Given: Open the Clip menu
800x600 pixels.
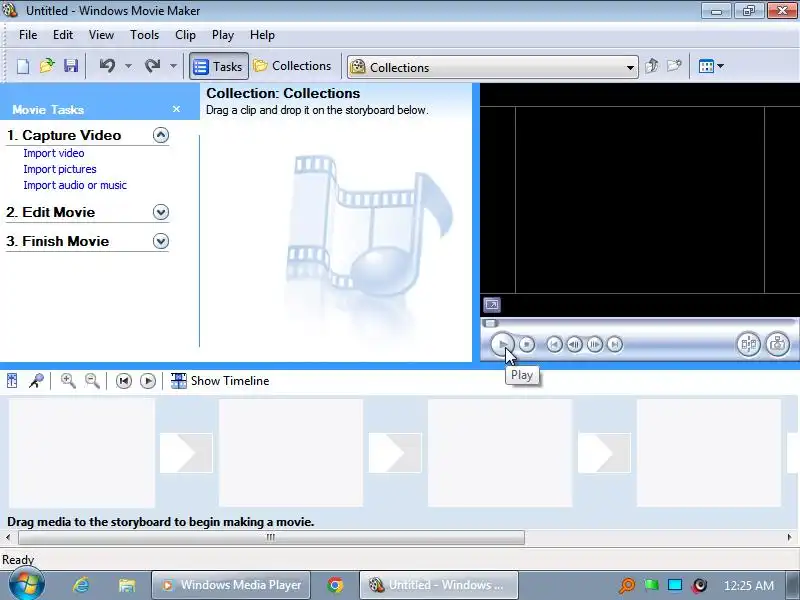Looking at the screenshot, I should (x=185, y=35).
